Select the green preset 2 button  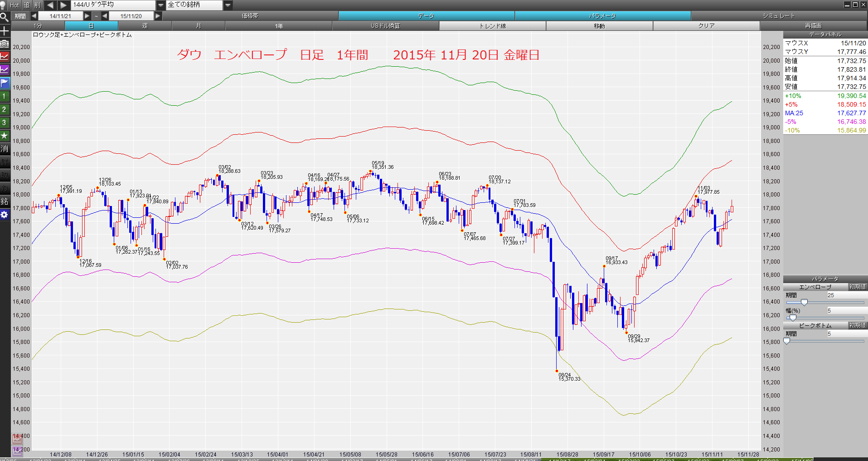[5, 109]
